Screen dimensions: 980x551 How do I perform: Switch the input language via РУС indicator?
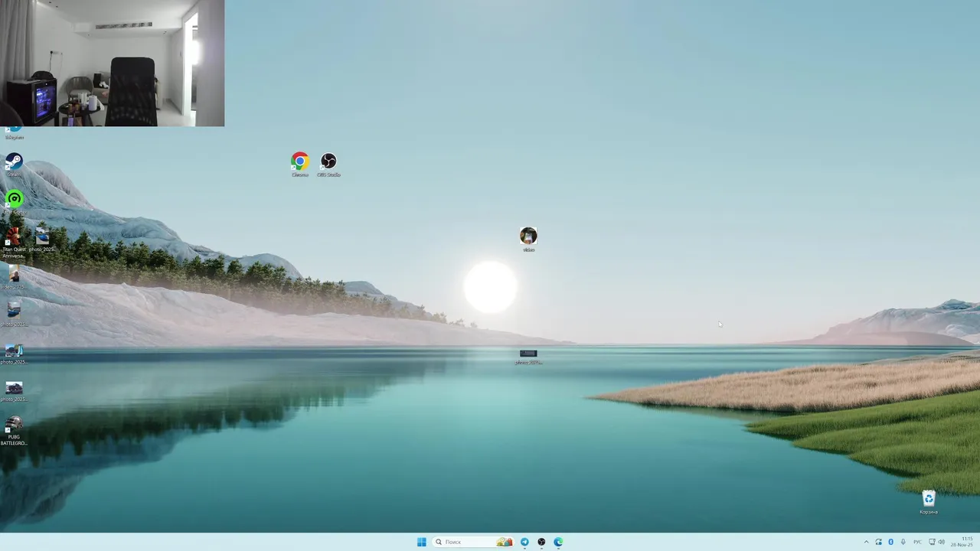[x=917, y=542]
